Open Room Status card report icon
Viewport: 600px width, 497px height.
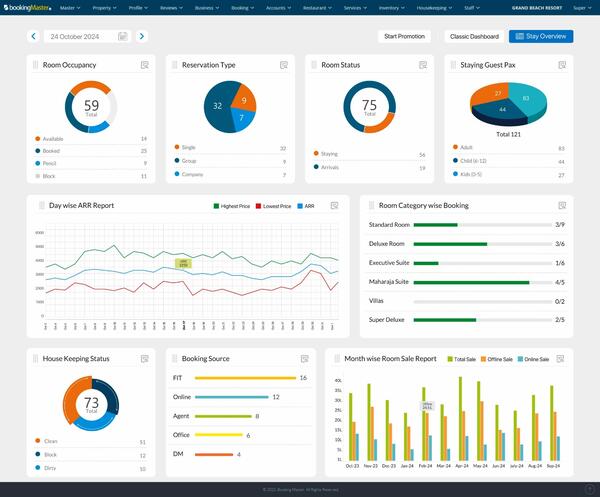[424, 65]
